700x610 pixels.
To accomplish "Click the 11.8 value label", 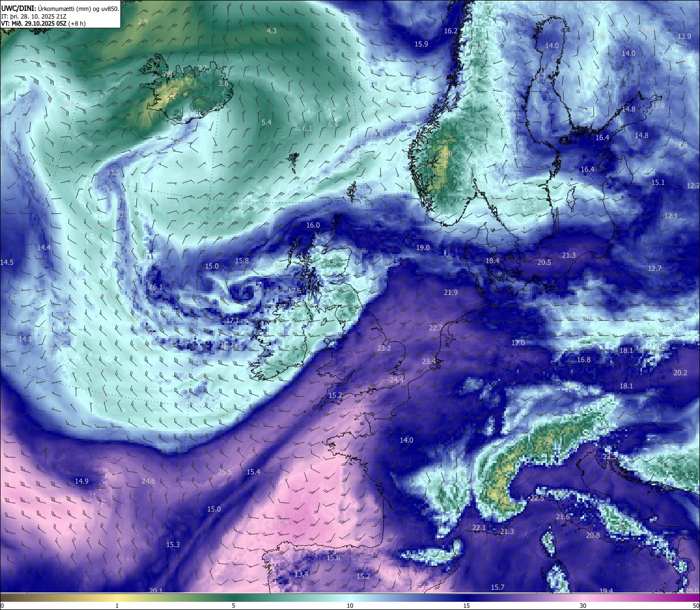I will tap(658, 106).
